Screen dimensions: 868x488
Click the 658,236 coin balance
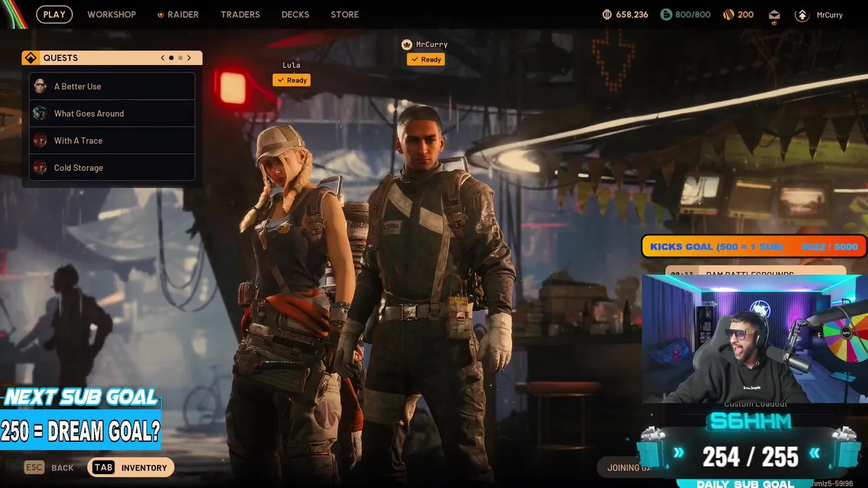632,14
